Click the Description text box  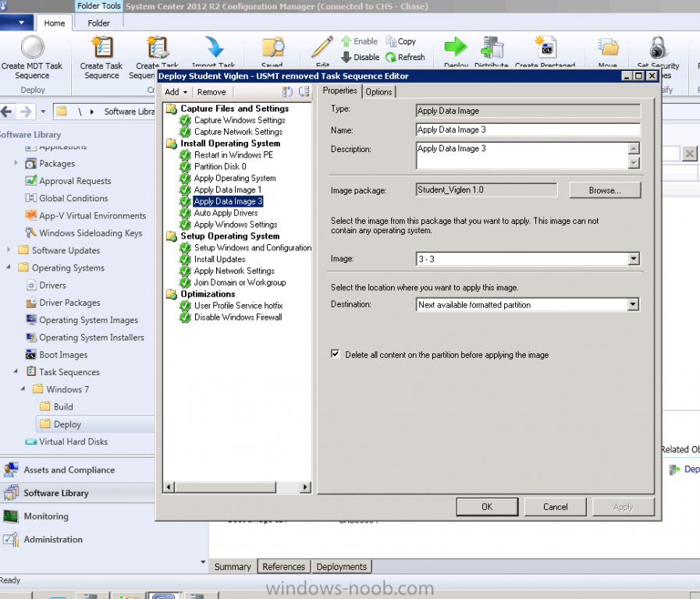(x=521, y=155)
